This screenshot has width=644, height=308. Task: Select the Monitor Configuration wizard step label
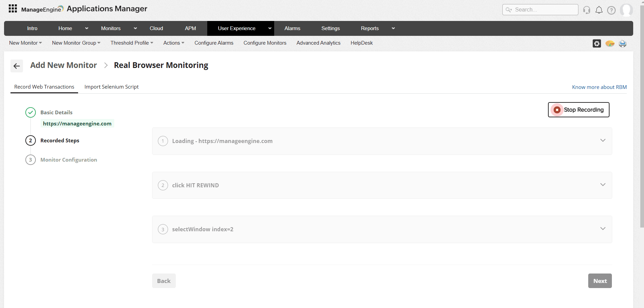pos(69,160)
